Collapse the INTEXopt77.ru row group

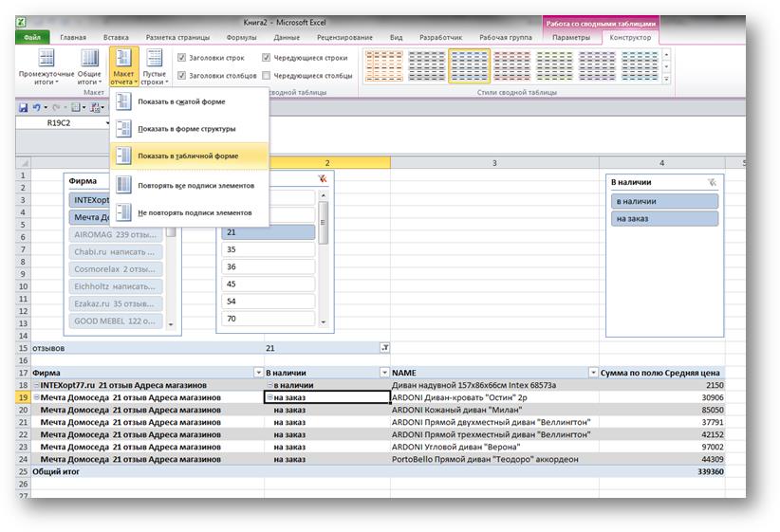[36, 385]
